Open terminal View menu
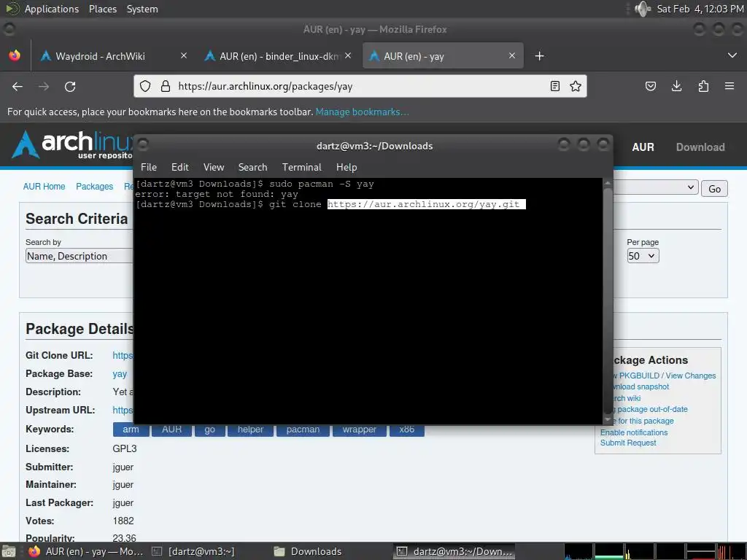This screenshot has width=747, height=560. pos(214,167)
